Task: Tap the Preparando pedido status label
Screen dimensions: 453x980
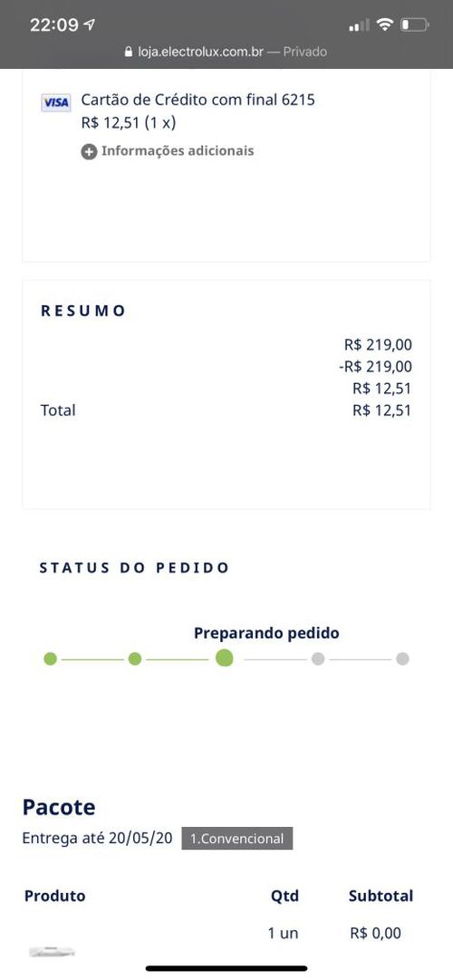Action: 266,633
